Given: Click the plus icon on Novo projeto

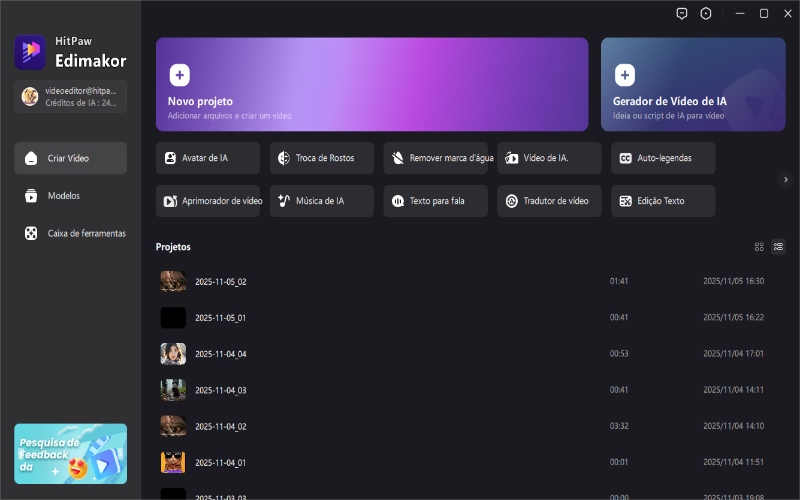Looking at the screenshot, I should (180, 75).
